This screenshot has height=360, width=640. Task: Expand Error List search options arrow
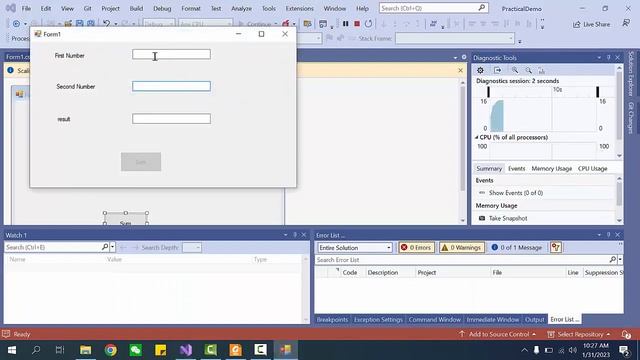(620, 260)
